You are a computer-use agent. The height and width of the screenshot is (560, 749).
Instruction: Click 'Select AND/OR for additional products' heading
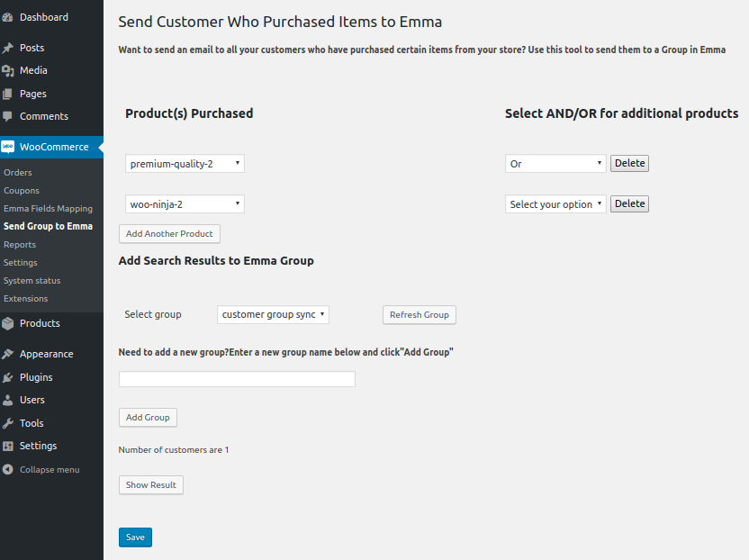(x=621, y=113)
